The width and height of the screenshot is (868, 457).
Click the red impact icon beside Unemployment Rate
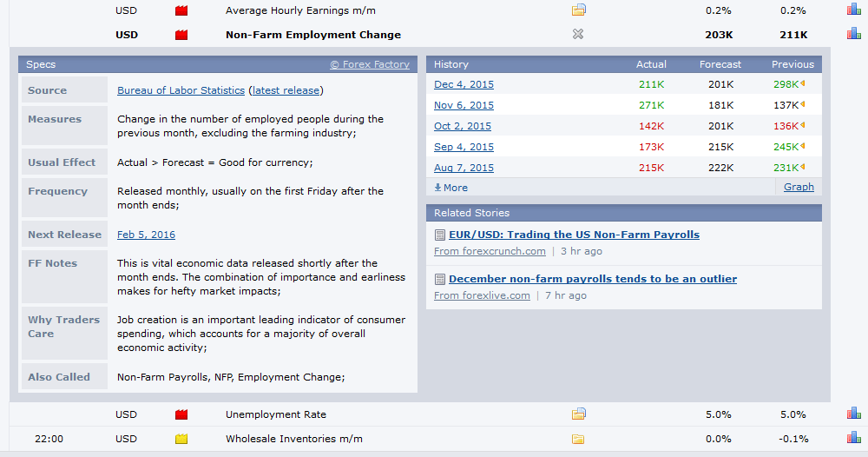tap(181, 414)
